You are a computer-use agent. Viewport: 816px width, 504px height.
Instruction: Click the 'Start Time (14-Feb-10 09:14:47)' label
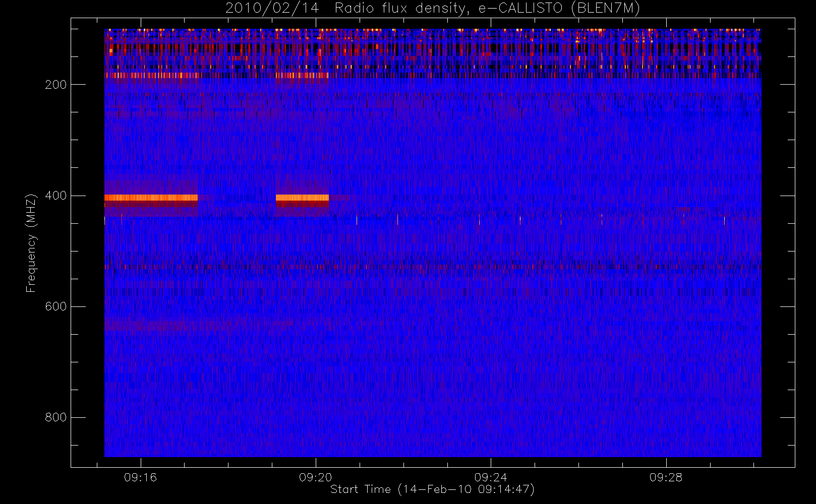point(432,489)
